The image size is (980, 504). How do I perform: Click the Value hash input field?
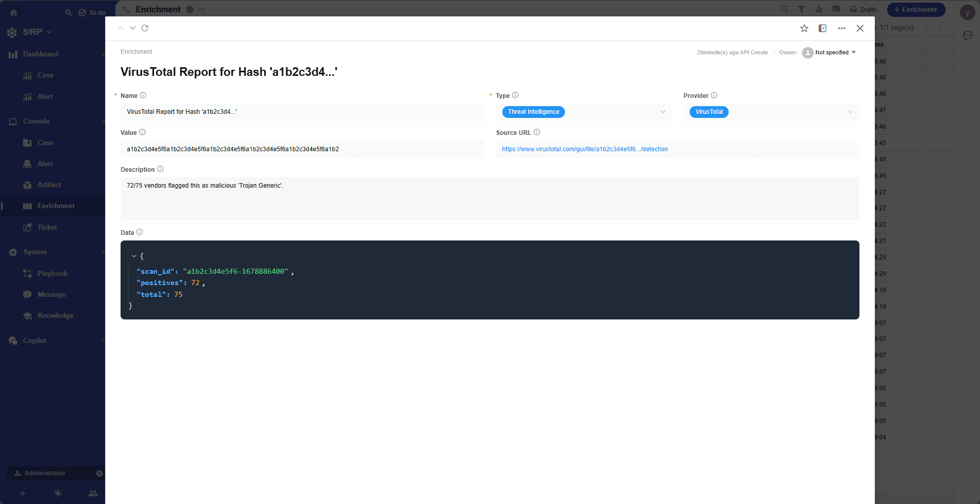(x=302, y=149)
